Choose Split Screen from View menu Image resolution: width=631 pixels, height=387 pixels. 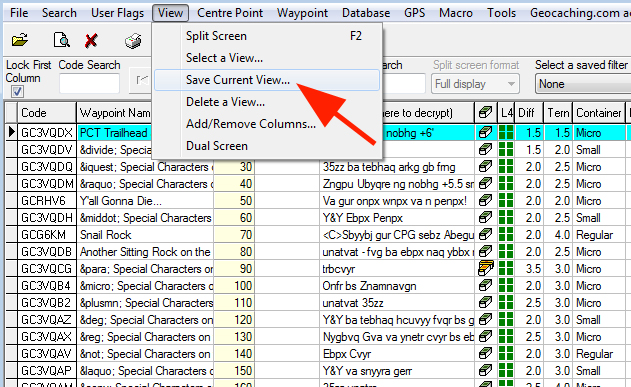(267, 36)
